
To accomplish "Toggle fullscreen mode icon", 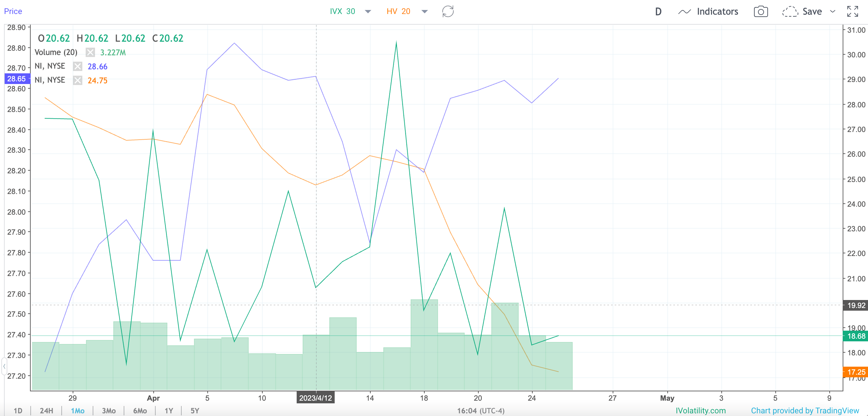I will [x=853, y=11].
